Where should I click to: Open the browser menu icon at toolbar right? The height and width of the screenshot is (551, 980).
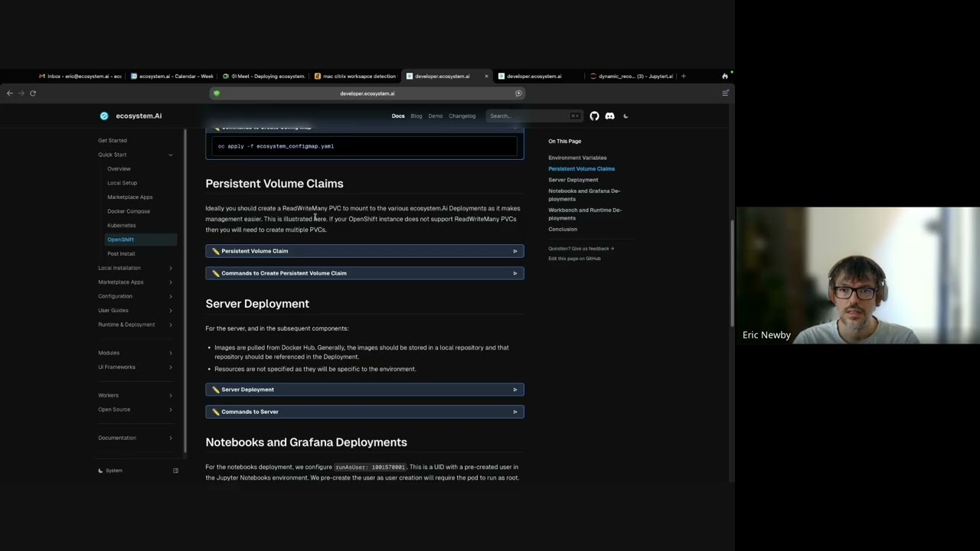[x=725, y=93]
